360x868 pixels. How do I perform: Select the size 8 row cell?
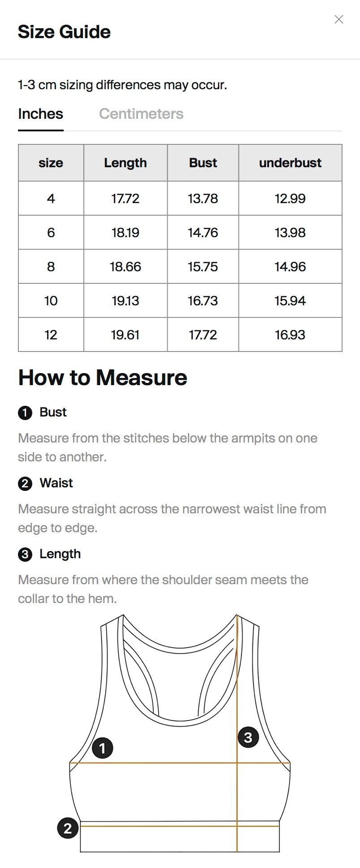[x=51, y=266]
